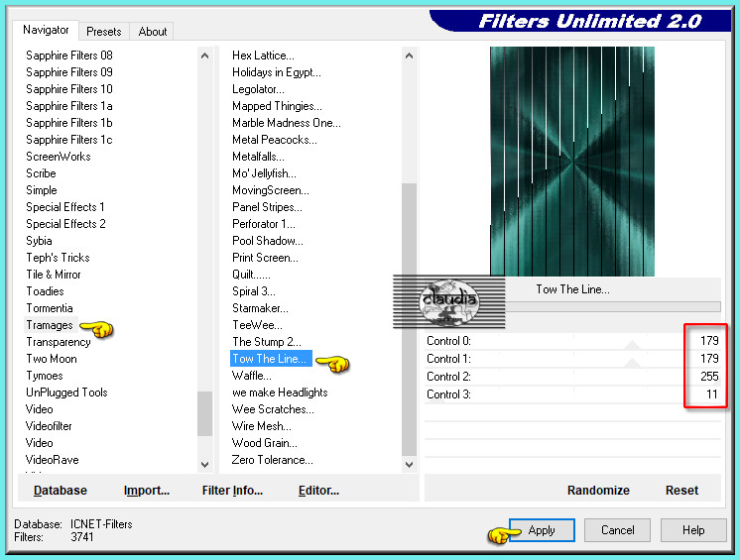The width and height of the screenshot is (740, 560).
Task: Choose the Tymoes category
Action: tap(45, 376)
